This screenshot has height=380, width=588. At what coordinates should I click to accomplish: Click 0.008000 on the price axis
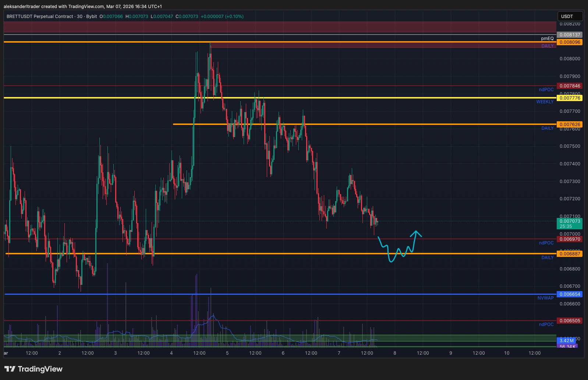(x=570, y=59)
